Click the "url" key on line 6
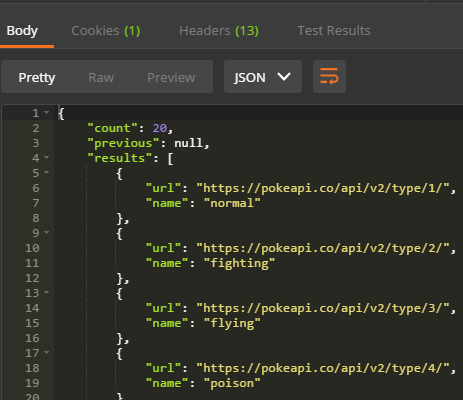 coord(163,188)
